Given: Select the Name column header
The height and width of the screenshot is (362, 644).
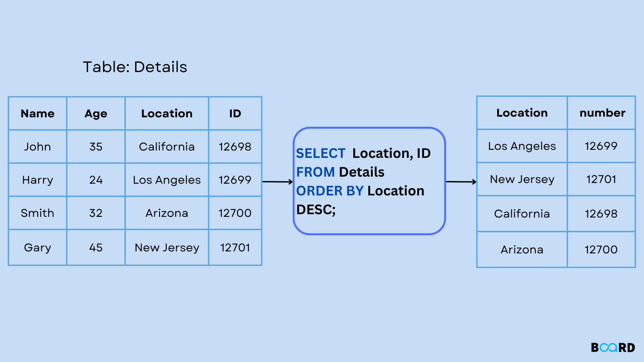Looking at the screenshot, I should pyautogui.click(x=38, y=114).
